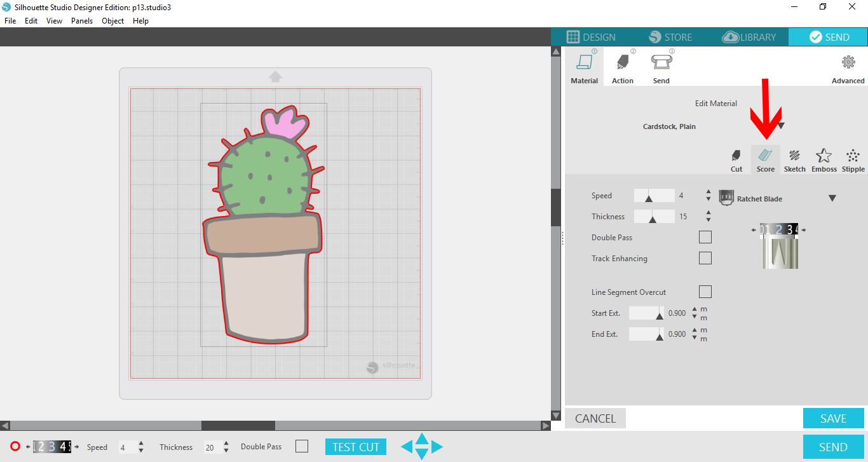The height and width of the screenshot is (462, 868).
Task: Toggle Line Segment Overcut checkbox
Action: click(705, 292)
